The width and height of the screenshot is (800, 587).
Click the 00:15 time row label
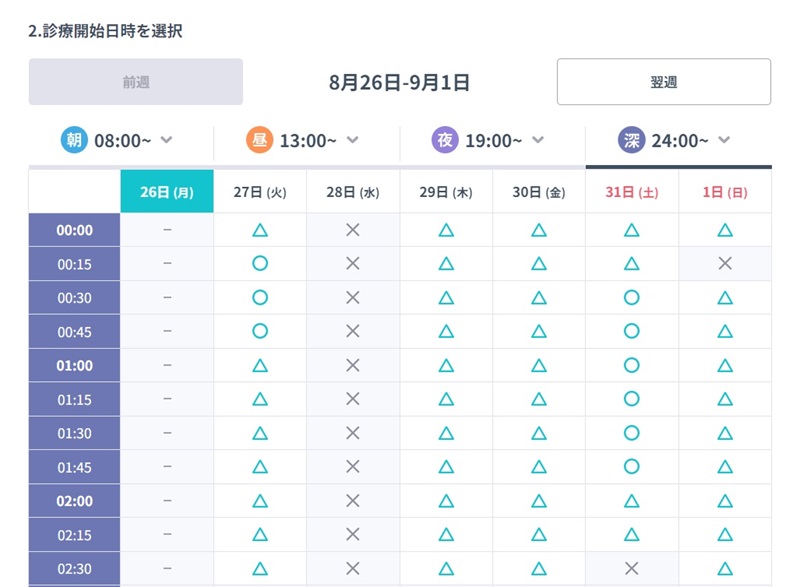(x=74, y=264)
